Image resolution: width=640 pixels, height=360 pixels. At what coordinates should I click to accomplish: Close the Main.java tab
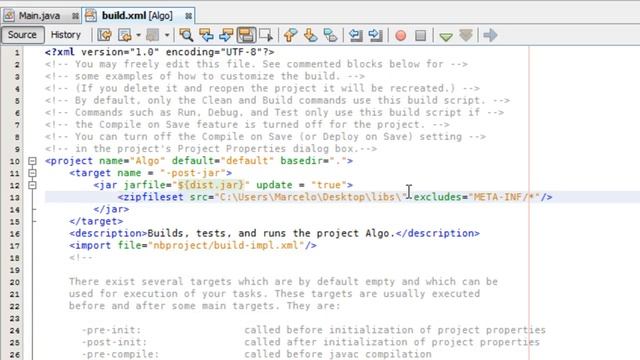[x=75, y=16]
